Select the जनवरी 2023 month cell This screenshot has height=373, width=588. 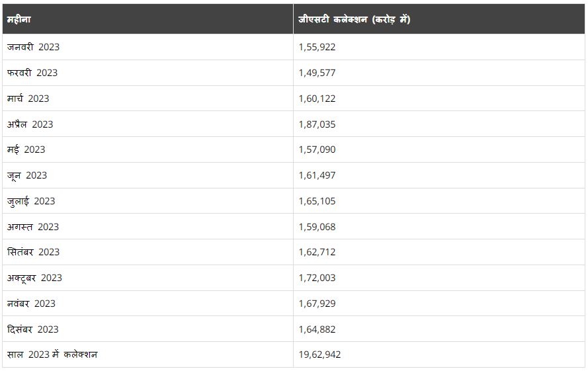tap(33, 47)
